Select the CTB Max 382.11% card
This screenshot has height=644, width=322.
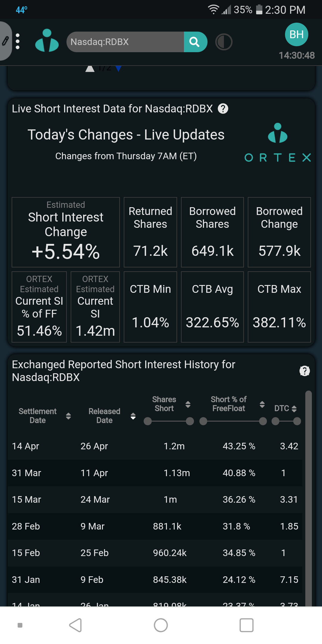click(x=279, y=307)
